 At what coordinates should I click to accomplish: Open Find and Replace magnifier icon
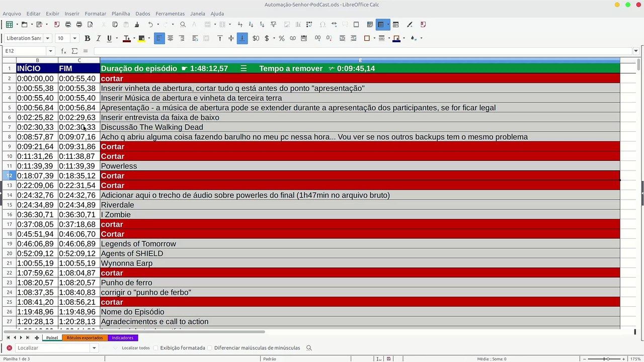coord(183,24)
